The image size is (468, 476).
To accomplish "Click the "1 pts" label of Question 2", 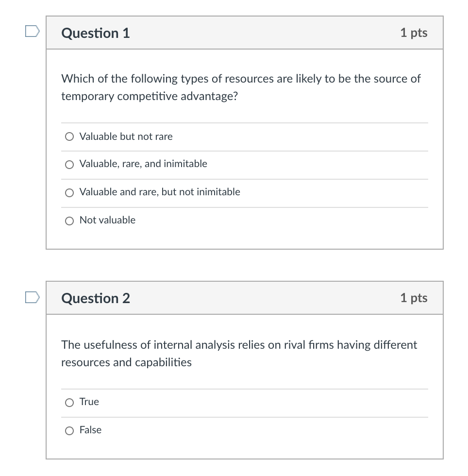I will point(414,298).
